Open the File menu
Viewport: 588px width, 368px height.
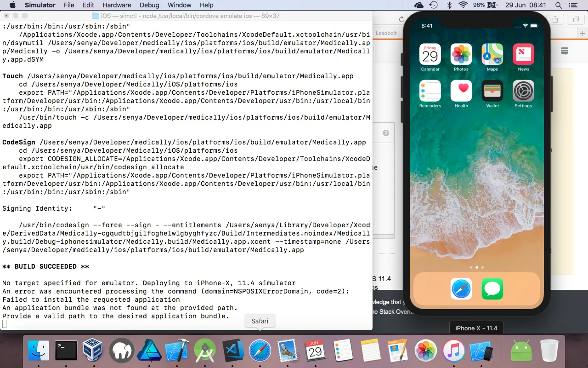pyautogui.click(x=69, y=5)
